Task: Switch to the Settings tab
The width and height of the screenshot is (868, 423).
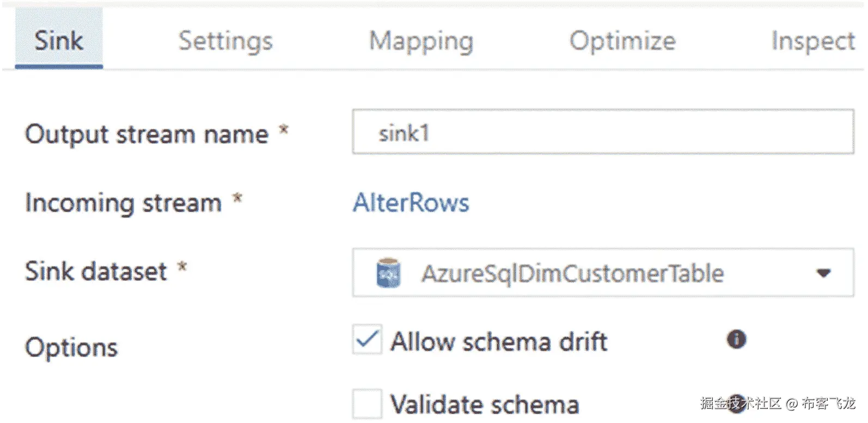Action: click(x=225, y=41)
